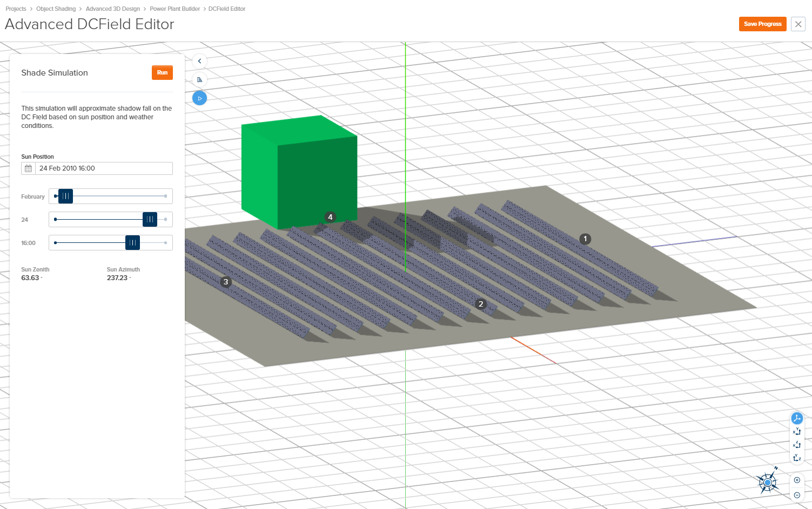
Task: Zoom in with the plus icon
Action: click(797, 480)
